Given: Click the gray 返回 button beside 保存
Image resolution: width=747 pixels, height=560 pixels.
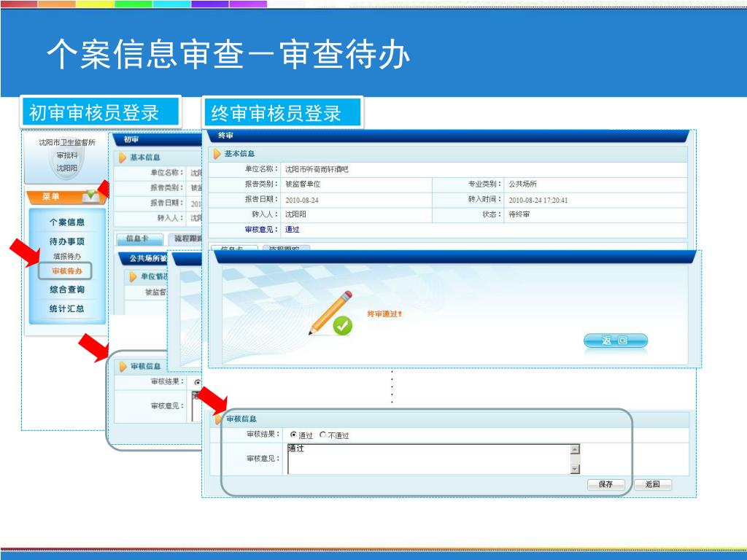Looking at the screenshot, I should pyautogui.click(x=653, y=484).
